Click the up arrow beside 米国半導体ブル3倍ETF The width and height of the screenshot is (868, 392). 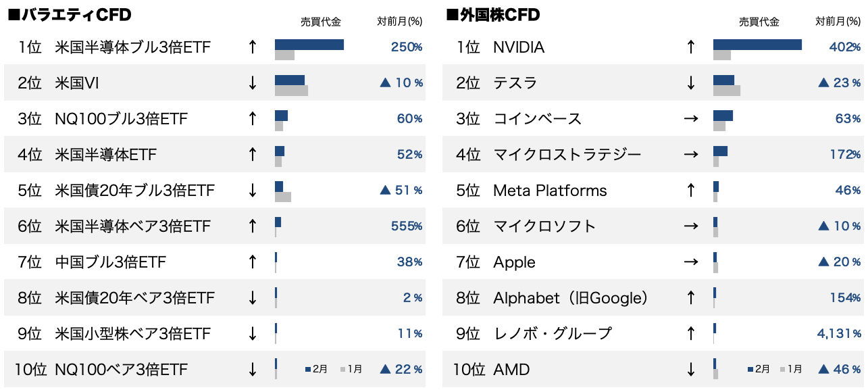coord(253,47)
